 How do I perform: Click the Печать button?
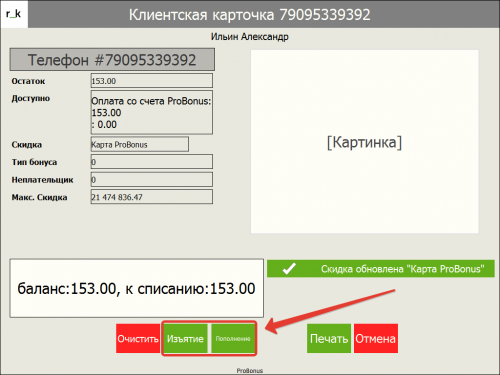click(x=329, y=338)
